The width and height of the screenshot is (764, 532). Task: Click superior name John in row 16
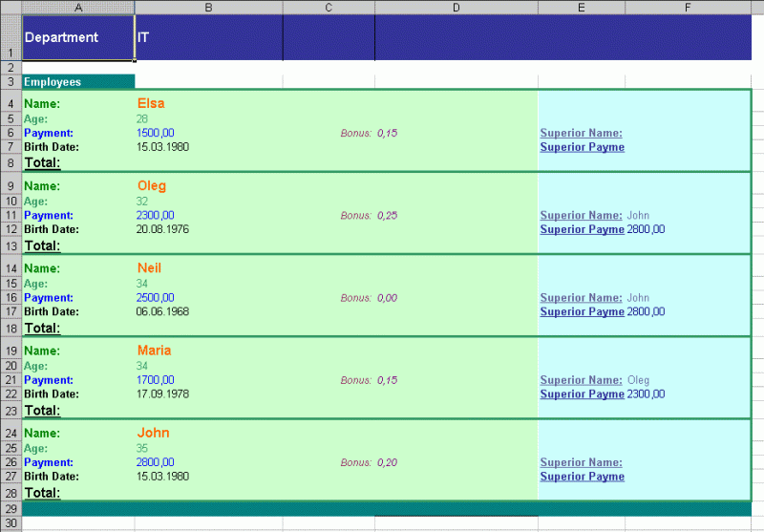tap(638, 298)
